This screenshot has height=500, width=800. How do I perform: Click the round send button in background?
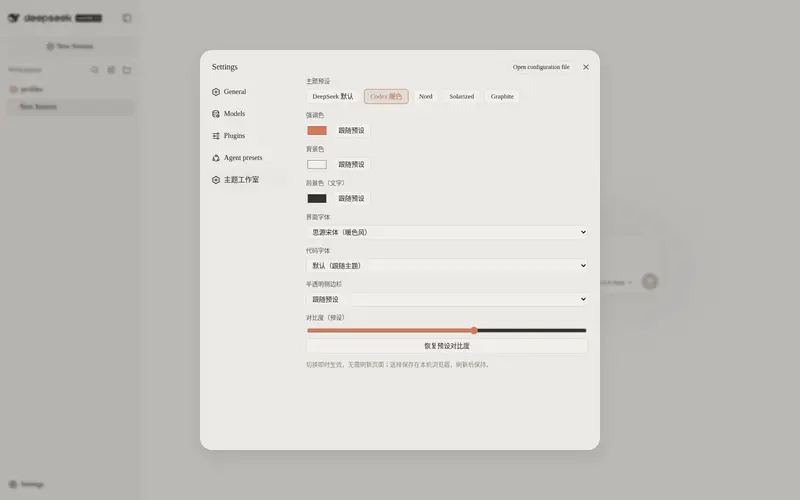[x=649, y=281]
